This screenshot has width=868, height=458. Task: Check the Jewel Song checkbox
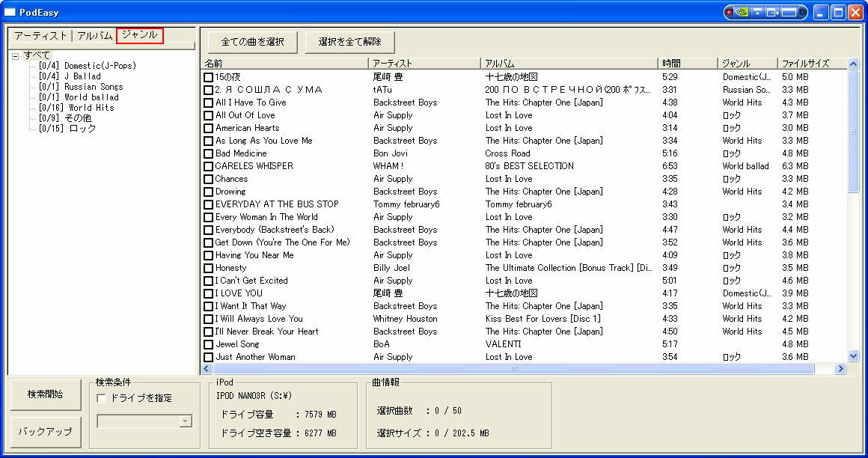coord(208,345)
